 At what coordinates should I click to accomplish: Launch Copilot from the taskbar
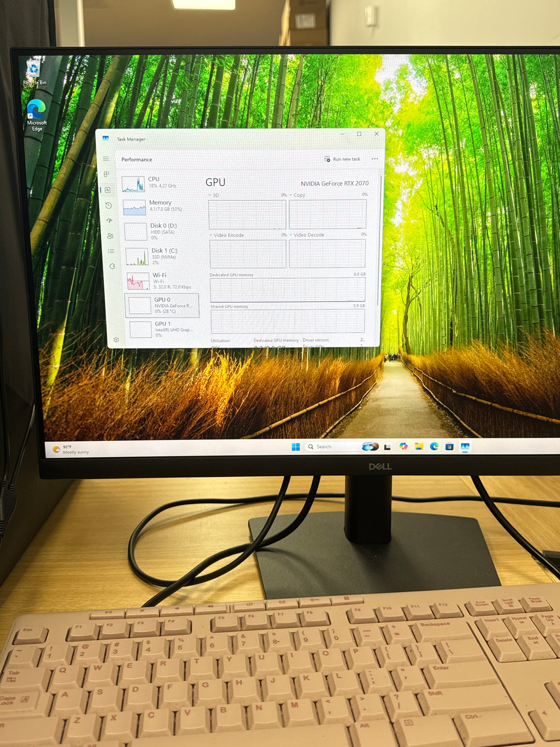404,446
